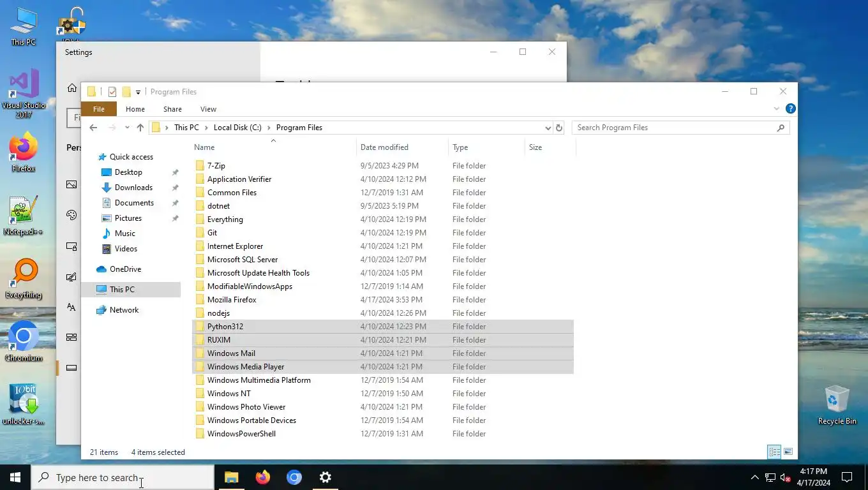Open Music in the navigation pane

tap(124, 234)
